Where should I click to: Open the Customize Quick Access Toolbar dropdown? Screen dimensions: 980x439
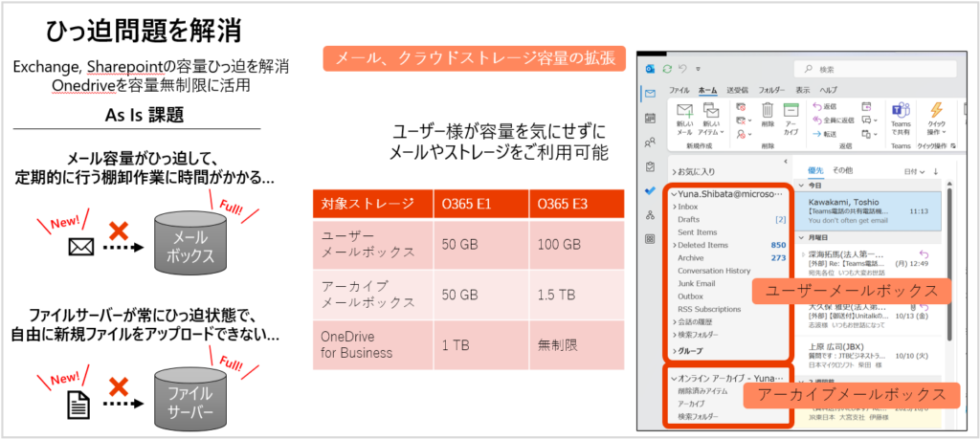698,69
